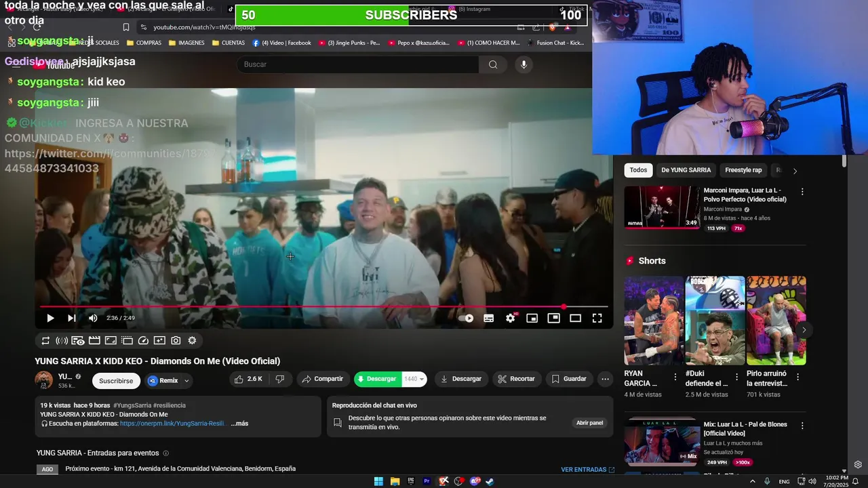Click the audio boost wave icon
This screenshot has height=488, width=868.
62,340
